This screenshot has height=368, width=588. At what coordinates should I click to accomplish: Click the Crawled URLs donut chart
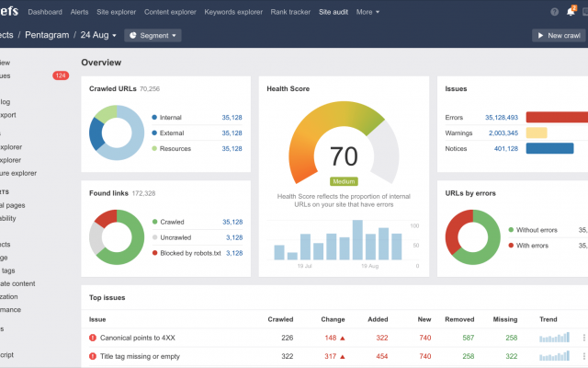[117, 132]
